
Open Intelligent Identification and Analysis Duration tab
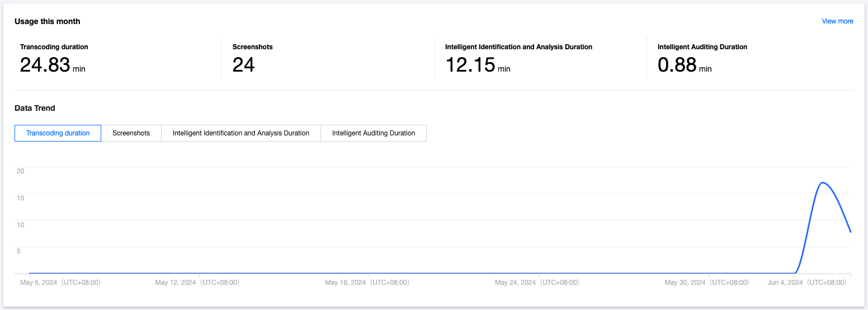240,133
